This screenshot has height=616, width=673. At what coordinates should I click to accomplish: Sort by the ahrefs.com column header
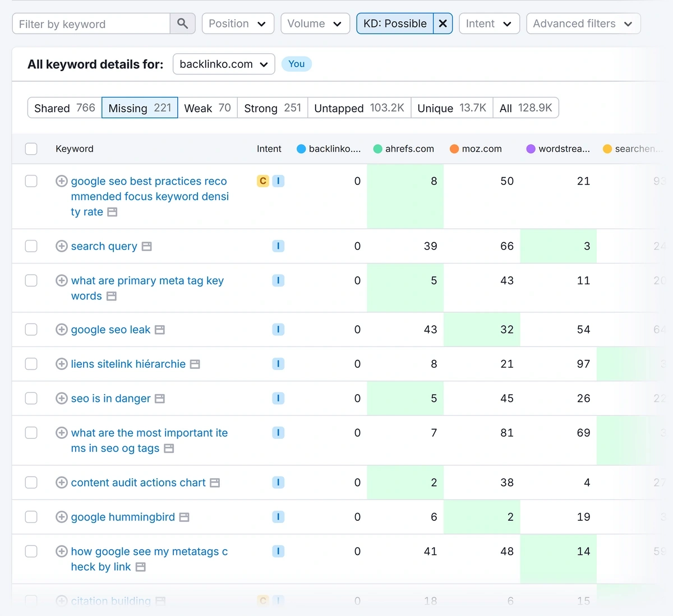[x=403, y=149]
